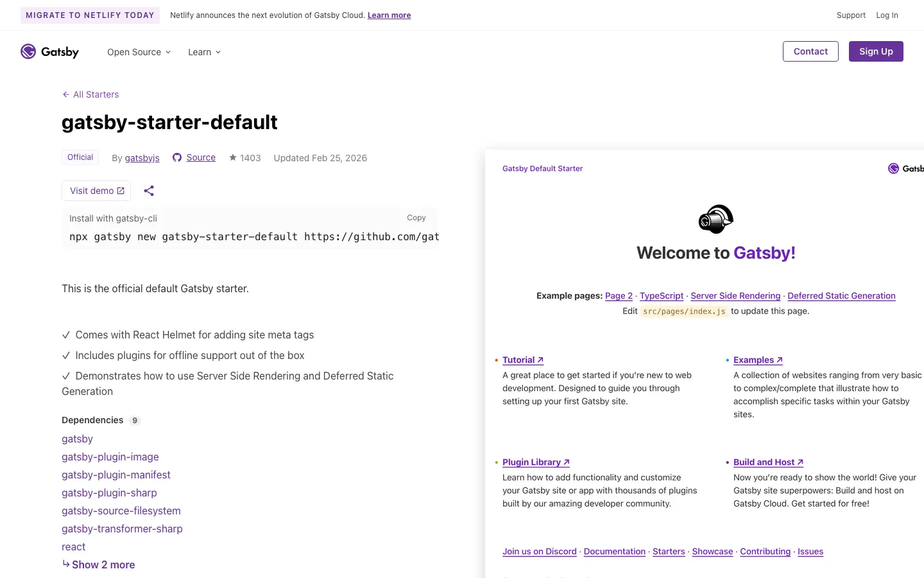Expand the Open Source dropdown menu
Viewport: 924px width, 578px height.
(x=139, y=52)
